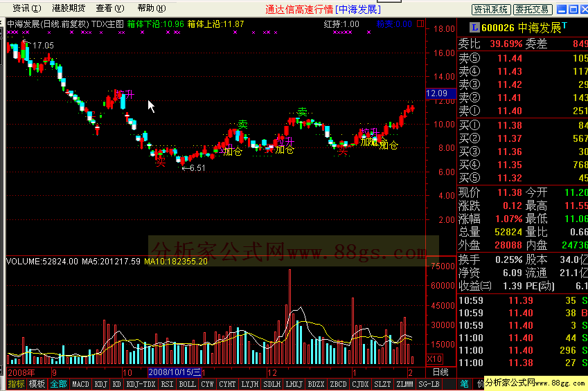Click the X10 multiplier box in volume panel
Image resolution: width=588 pixels, height=391 pixels.
point(434,358)
